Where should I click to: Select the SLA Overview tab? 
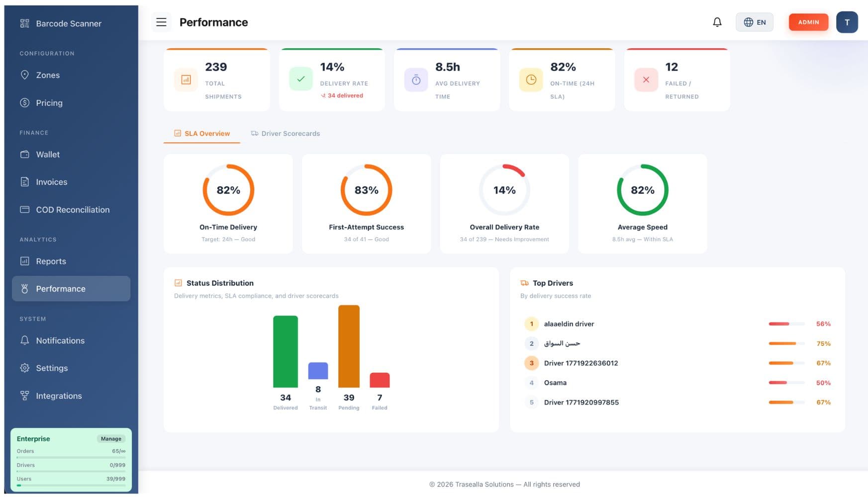[x=202, y=134]
